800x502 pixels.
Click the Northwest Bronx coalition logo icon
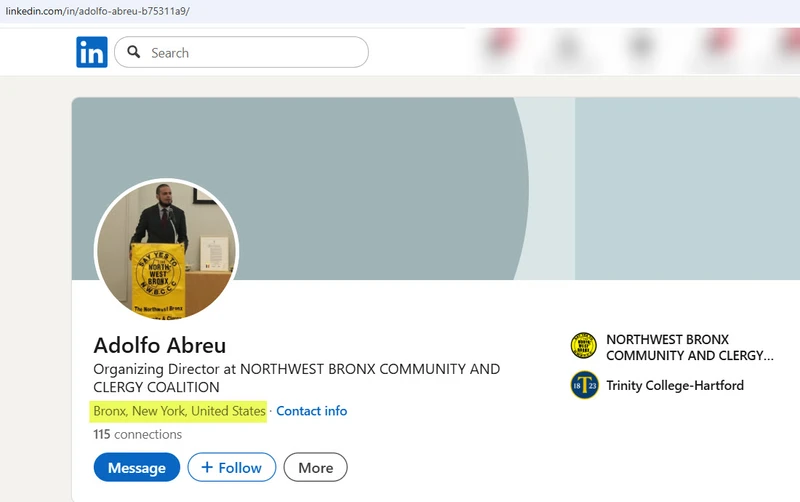click(583, 346)
